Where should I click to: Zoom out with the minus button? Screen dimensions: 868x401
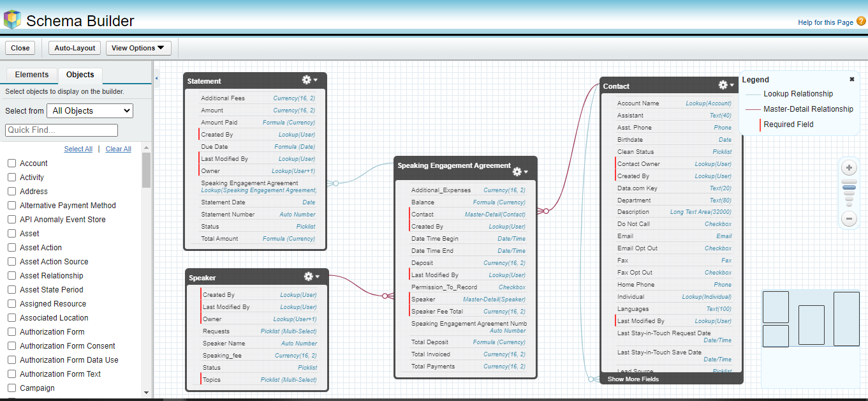pyautogui.click(x=849, y=218)
